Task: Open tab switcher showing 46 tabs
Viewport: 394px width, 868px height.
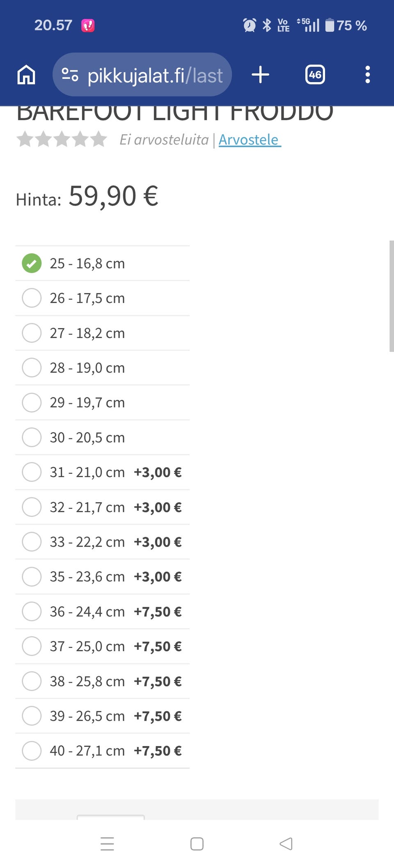Action: (315, 75)
